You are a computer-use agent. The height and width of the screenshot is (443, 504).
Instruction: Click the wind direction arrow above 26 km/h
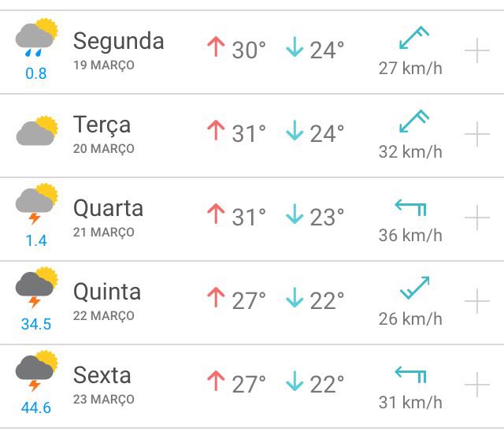[414, 289]
